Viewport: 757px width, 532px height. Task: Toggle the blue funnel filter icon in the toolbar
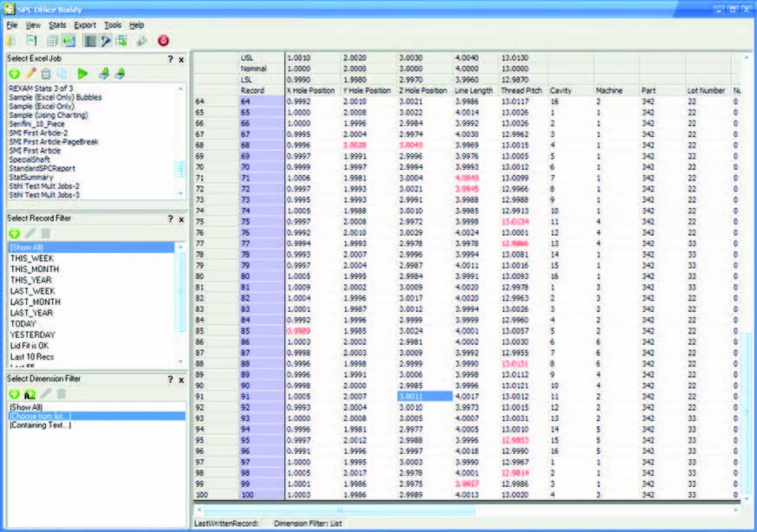tap(106, 41)
